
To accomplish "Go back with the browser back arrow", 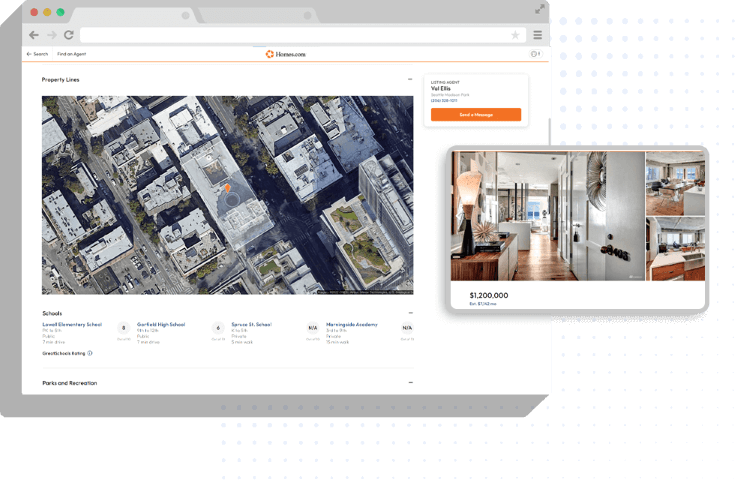I will [34, 35].
